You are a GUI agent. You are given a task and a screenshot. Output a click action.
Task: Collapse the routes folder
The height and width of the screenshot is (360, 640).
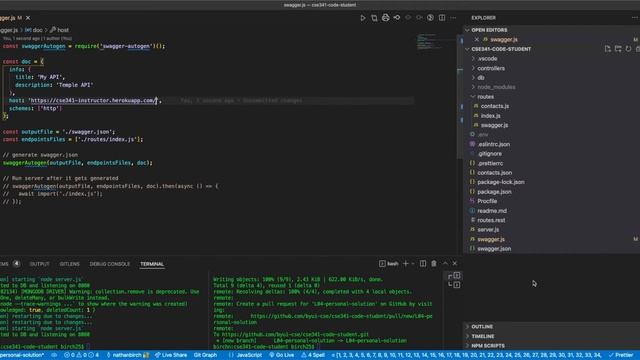tap(485, 97)
